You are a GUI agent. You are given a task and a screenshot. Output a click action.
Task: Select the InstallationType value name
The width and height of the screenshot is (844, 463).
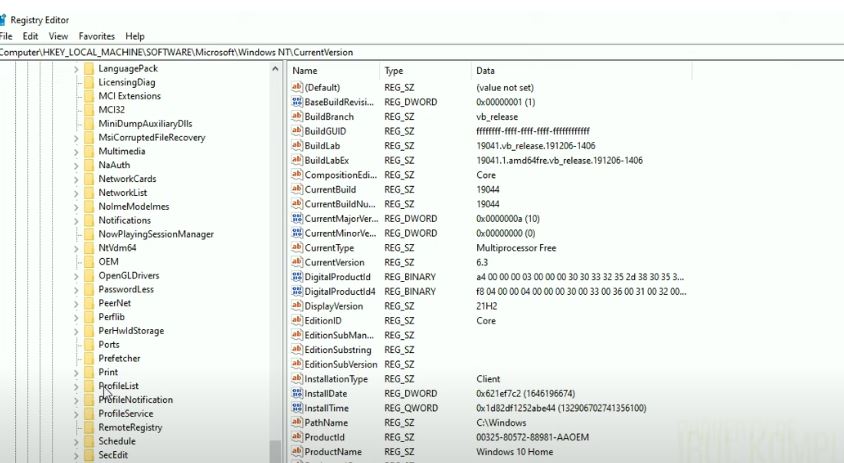point(336,379)
